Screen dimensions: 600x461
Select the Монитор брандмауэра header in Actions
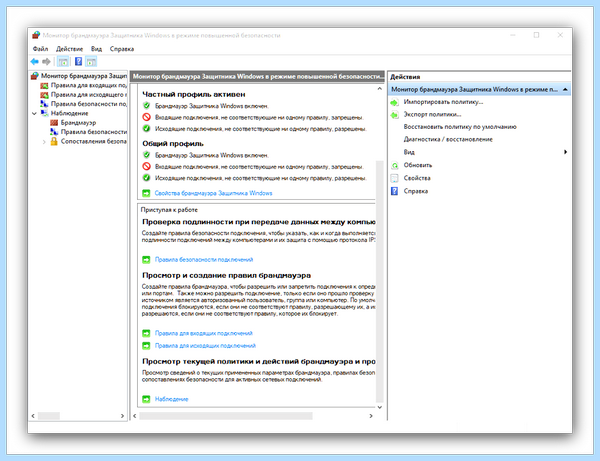(x=479, y=90)
